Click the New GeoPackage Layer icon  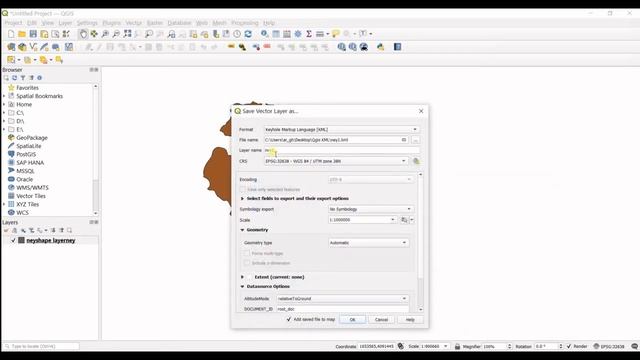pyautogui.click(x=22, y=47)
